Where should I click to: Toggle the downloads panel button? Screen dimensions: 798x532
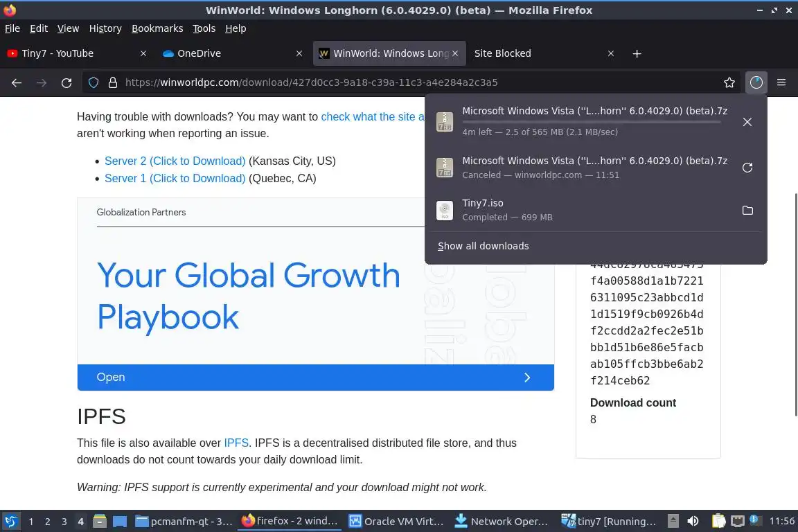click(756, 82)
